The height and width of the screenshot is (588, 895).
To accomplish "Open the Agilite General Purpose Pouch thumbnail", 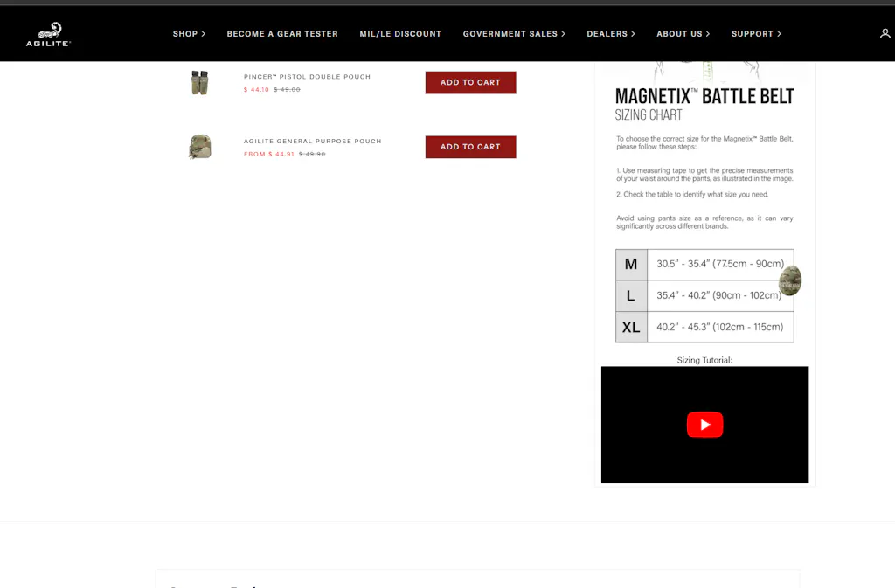I will tap(199, 147).
